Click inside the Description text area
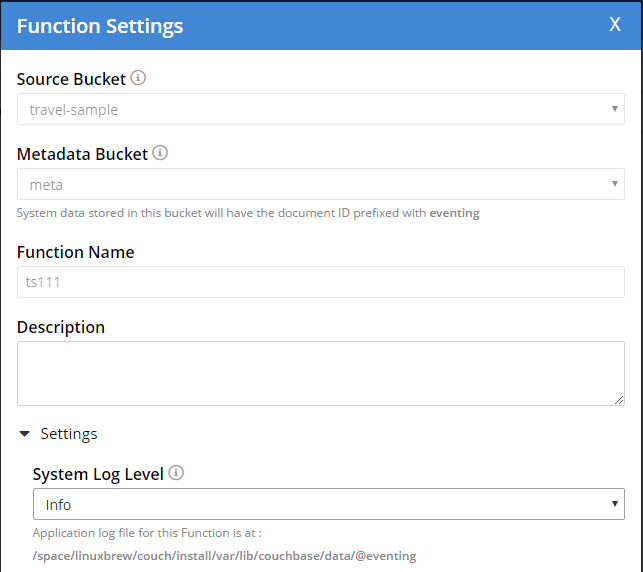Screen dimensions: 643x572 [321, 374]
